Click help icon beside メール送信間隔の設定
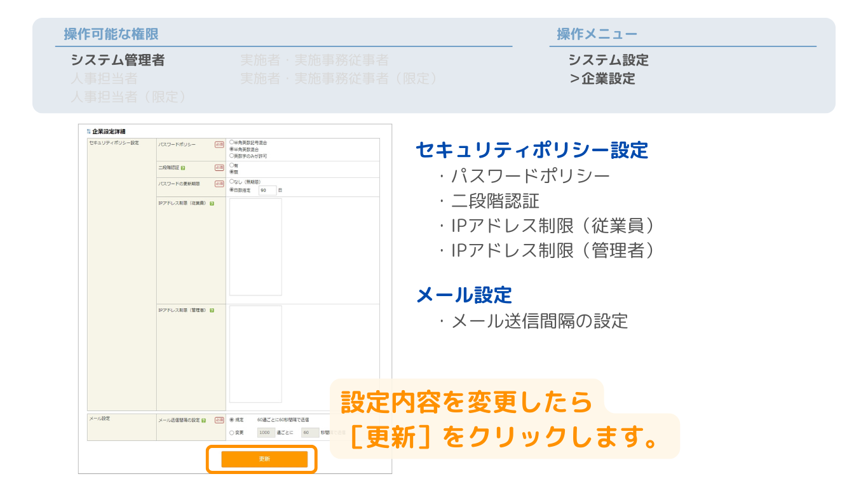This screenshot has width=868, height=488. pyautogui.click(x=203, y=421)
